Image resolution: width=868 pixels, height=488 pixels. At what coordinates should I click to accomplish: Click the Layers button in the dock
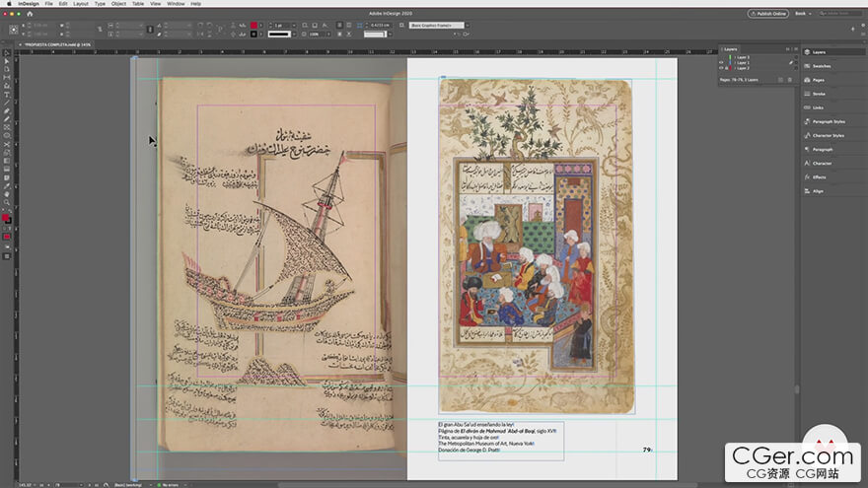click(x=833, y=52)
